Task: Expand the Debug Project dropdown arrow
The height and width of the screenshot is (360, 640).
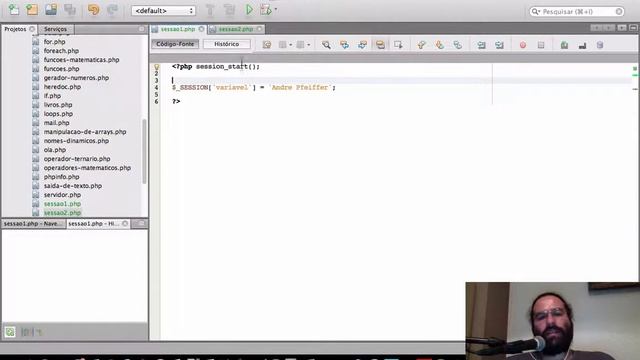Action: pyautogui.click(x=276, y=9)
